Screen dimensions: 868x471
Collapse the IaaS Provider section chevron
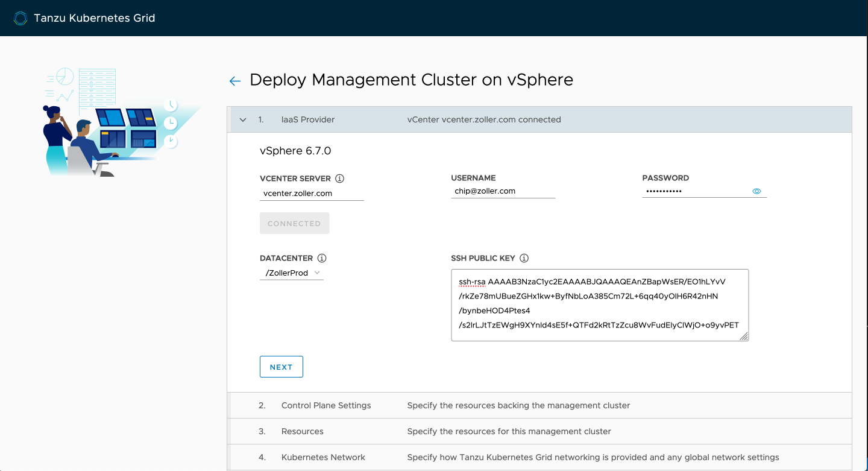pyautogui.click(x=243, y=120)
